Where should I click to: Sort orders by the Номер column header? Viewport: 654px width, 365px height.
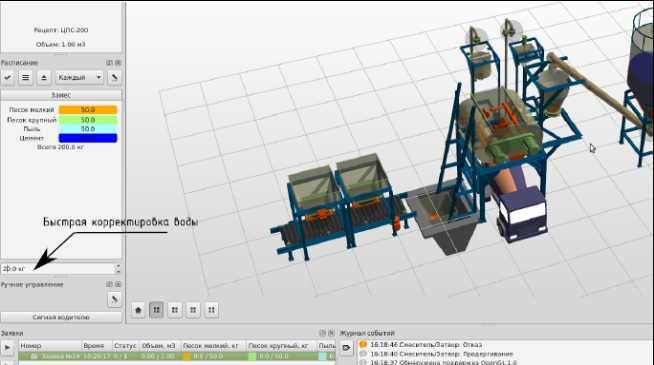[50, 346]
